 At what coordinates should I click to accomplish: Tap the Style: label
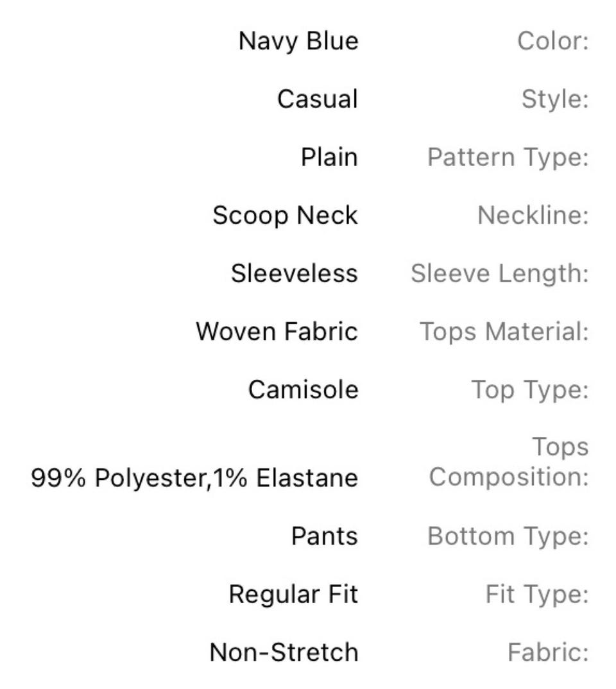555,99
